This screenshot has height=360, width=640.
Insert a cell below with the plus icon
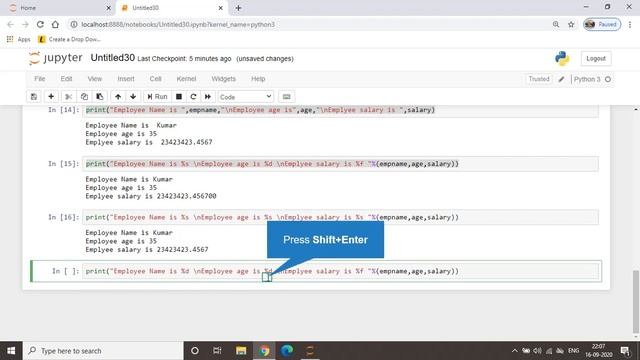(51, 97)
